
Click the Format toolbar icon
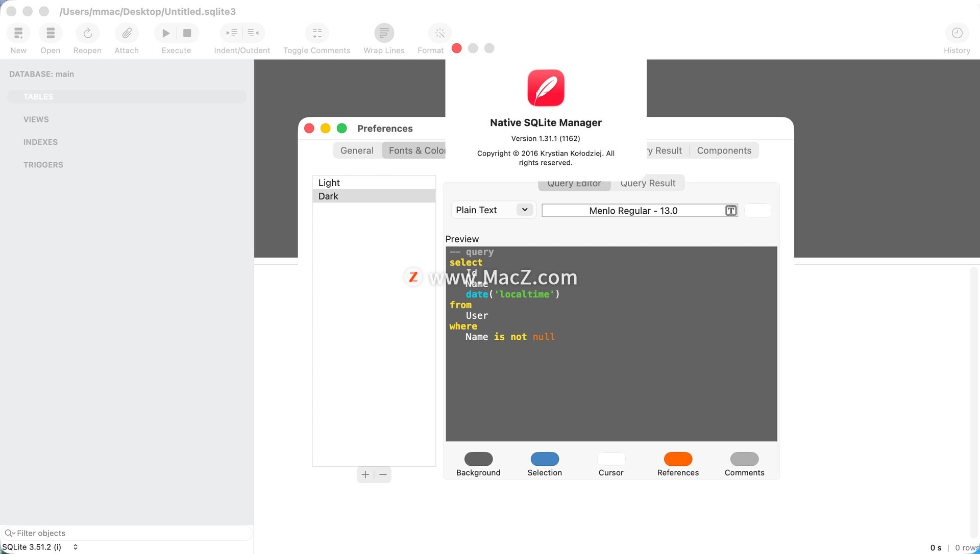(439, 33)
